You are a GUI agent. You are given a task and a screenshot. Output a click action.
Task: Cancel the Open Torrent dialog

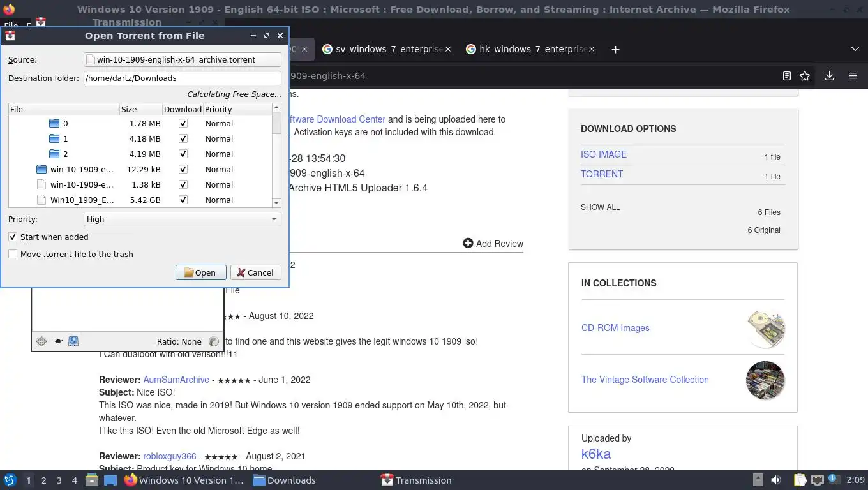coord(255,272)
